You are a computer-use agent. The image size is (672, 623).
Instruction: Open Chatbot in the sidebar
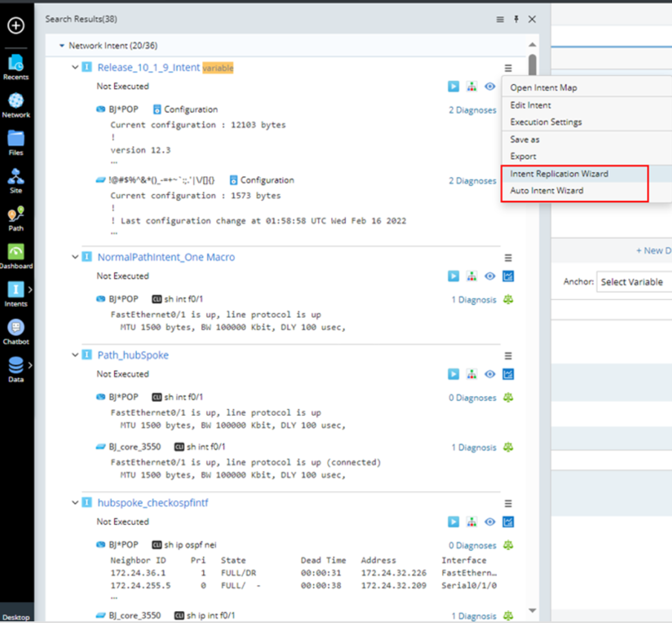click(x=16, y=332)
